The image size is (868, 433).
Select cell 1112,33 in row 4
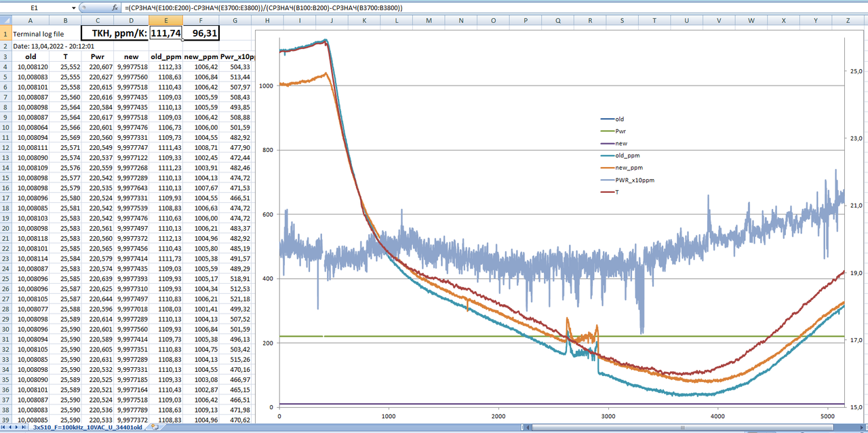166,67
